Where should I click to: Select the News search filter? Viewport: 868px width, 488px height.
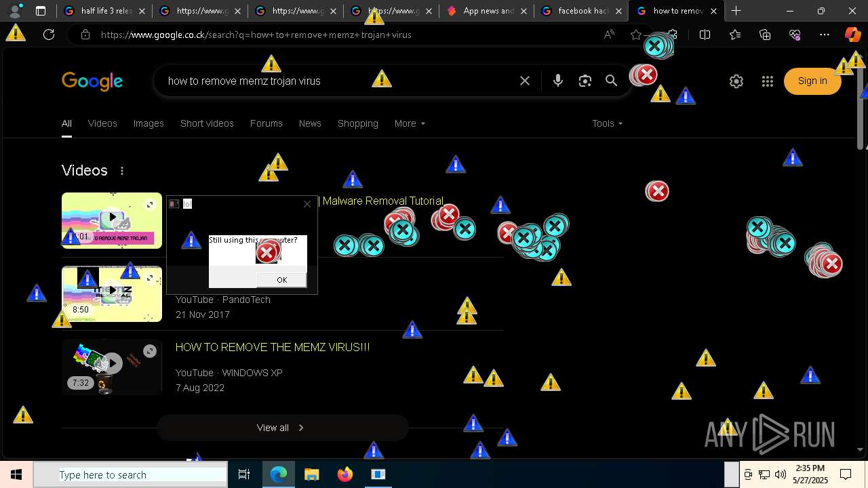310,123
